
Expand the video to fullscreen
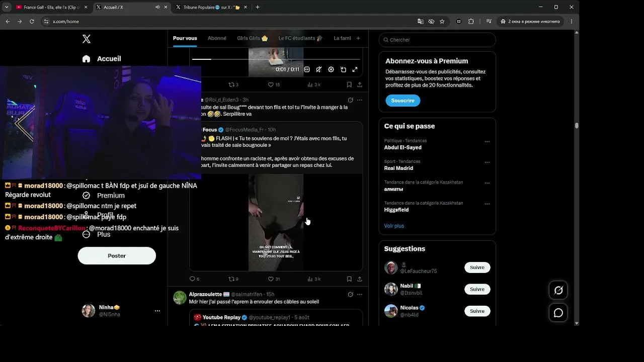point(355,69)
